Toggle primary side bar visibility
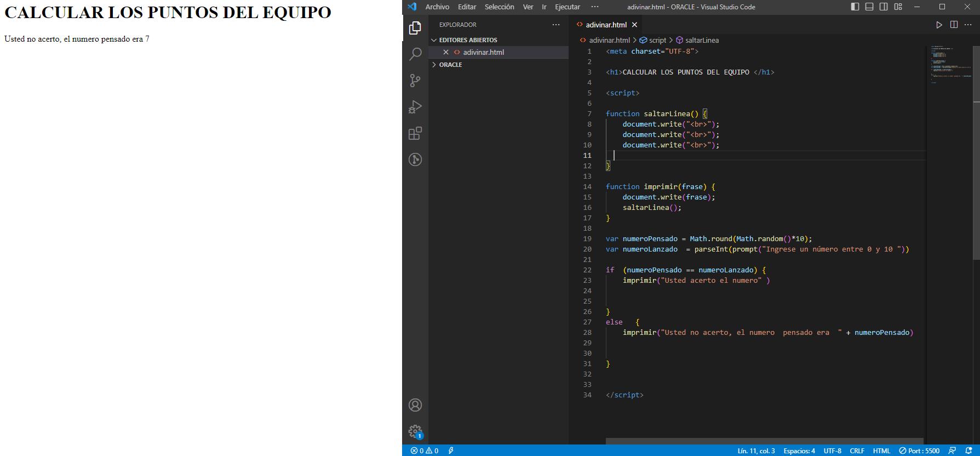 tap(855, 7)
